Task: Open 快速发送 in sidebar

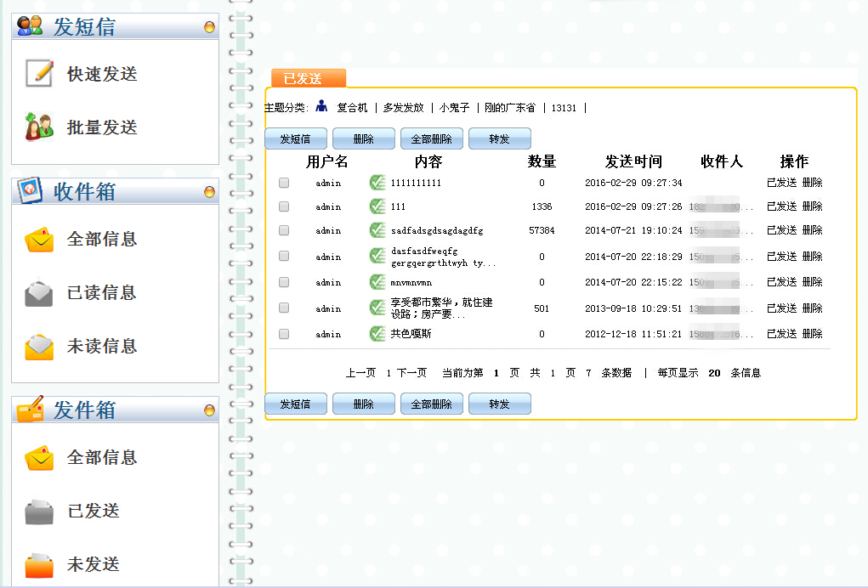Action: [102, 74]
